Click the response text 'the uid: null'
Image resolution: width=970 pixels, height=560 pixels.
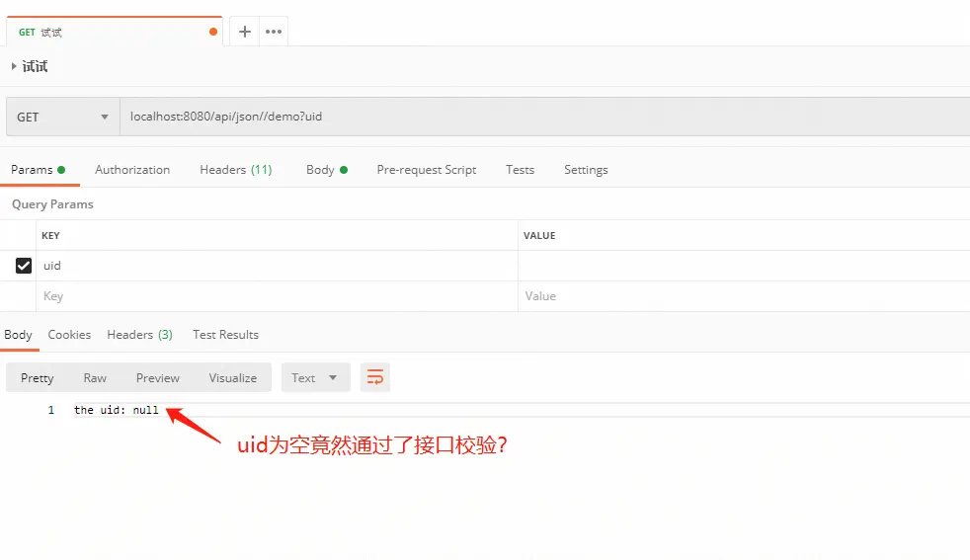pyautogui.click(x=117, y=410)
